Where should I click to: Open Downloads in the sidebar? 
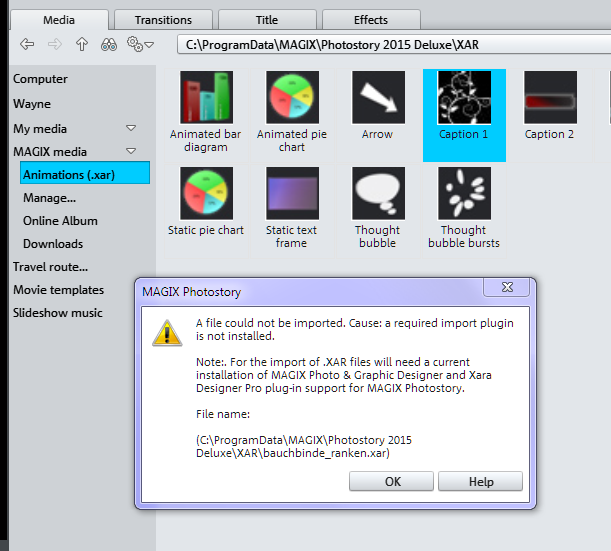(53, 244)
